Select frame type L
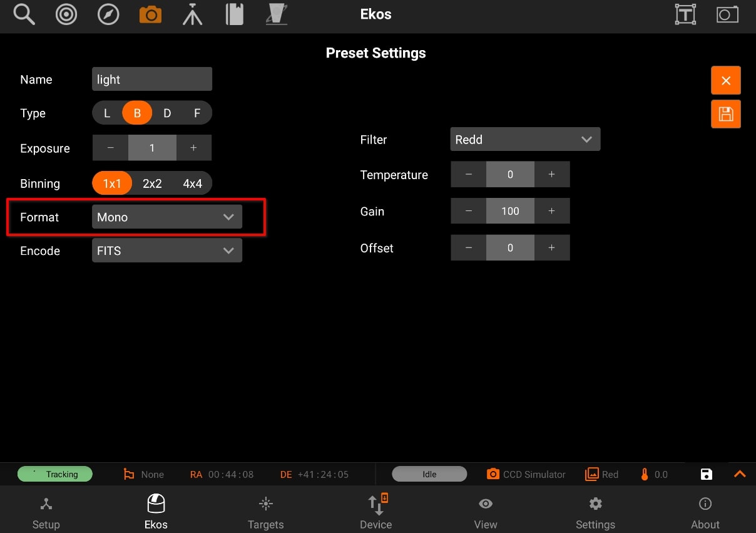Viewport: 756px width, 533px height. click(107, 113)
